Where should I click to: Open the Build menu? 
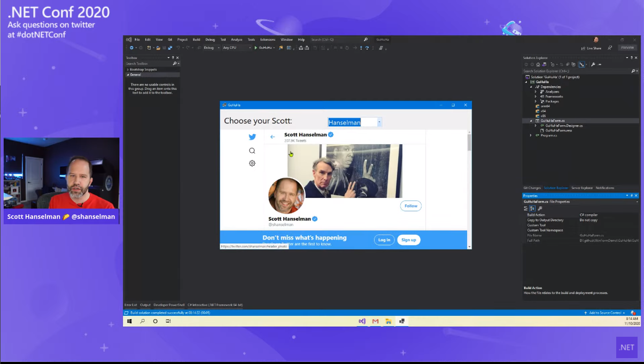pos(196,40)
